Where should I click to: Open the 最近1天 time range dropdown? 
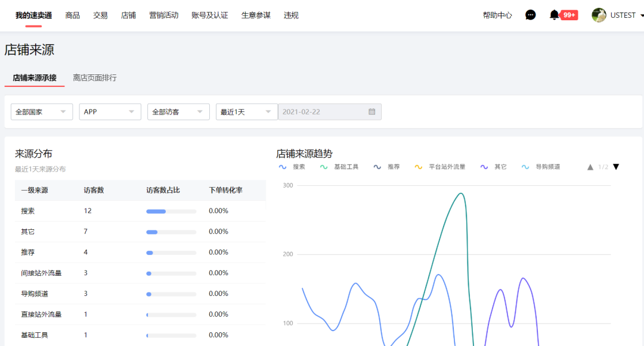pos(246,111)
